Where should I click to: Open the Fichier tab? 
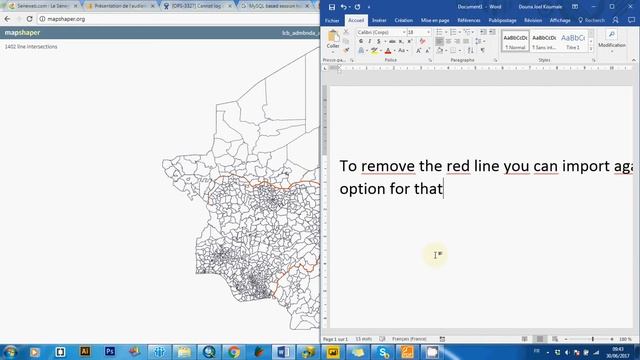[332, 20]
